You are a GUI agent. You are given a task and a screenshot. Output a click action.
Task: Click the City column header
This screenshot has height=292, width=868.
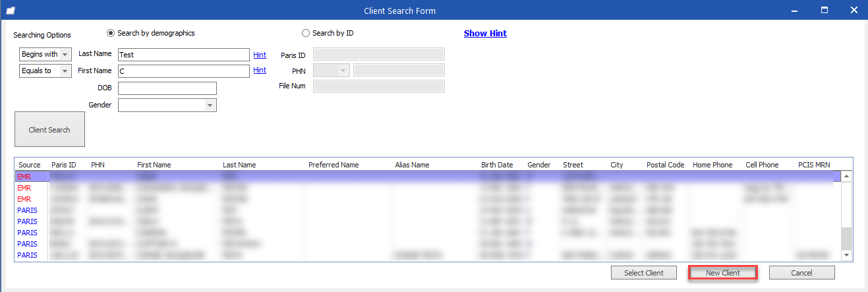tap(617, 165)
